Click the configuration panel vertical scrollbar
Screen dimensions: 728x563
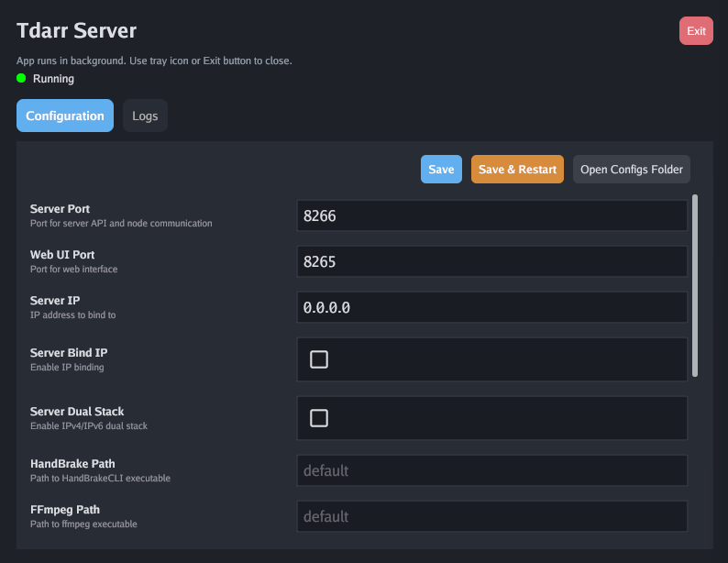click(x=695, y=285)
